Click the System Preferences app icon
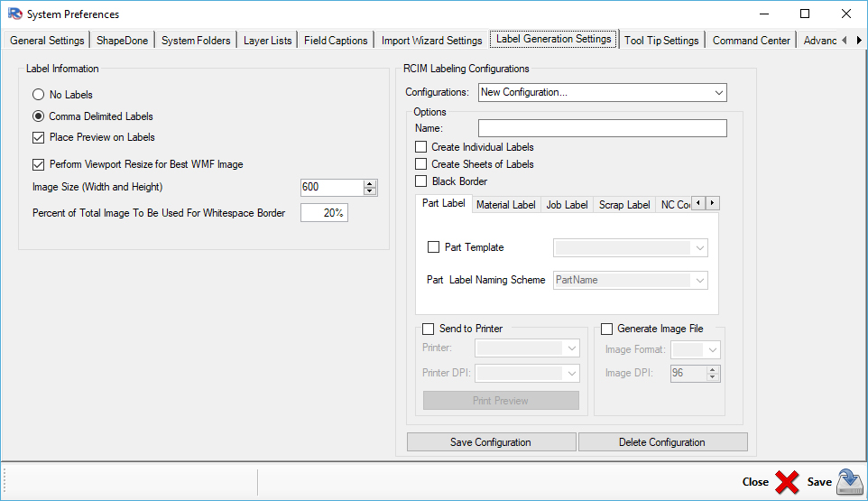This screenshot has height=501, width=868. click(x=15, y=14)
